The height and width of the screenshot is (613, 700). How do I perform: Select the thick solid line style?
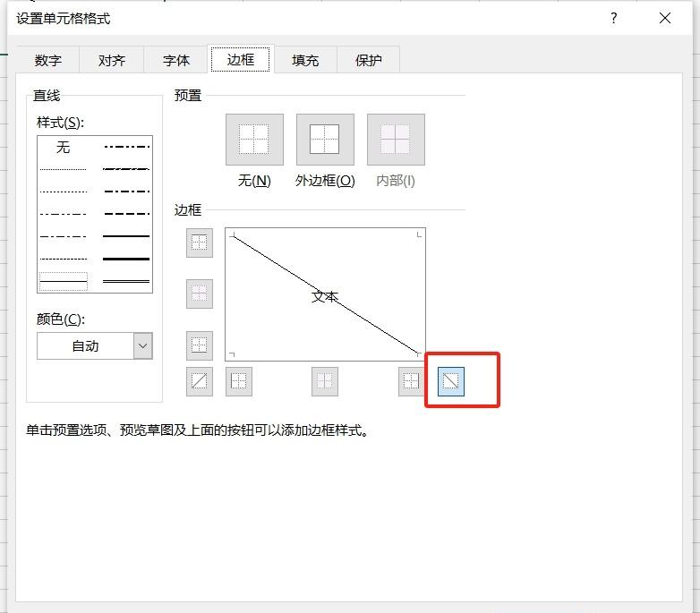pyautogui.click(x=126, y=259)
